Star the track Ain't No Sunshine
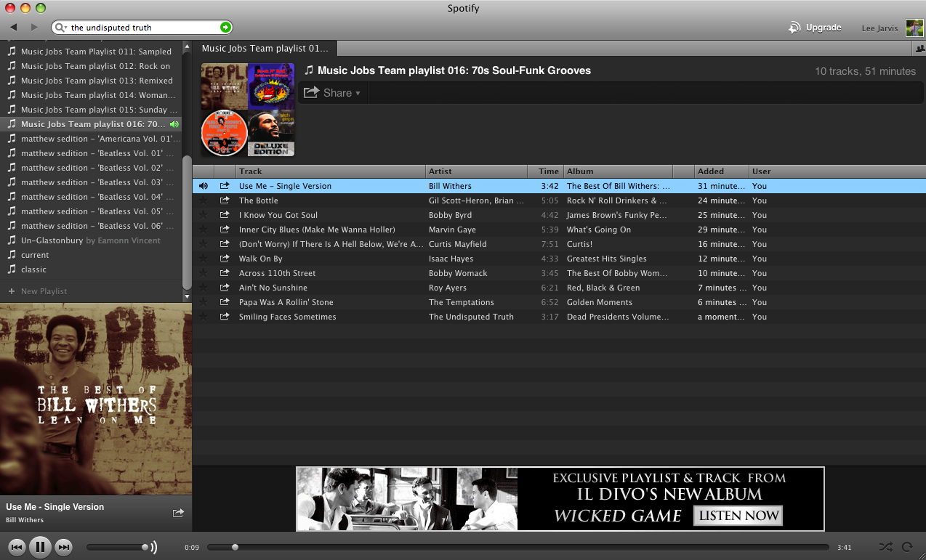 [x=203, y=288]
